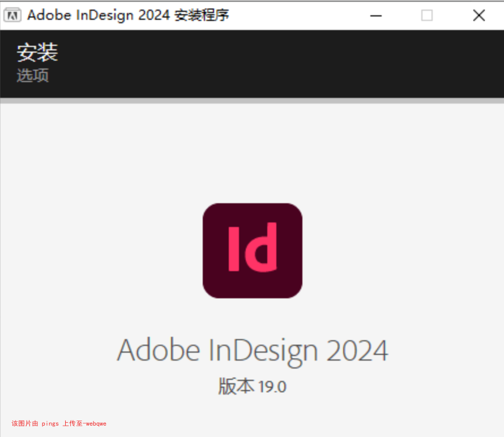The height and width of the screenshot is (437, 504).
Task: Click the Adobe InDesign 2024 product name
Action: point(253,352)
